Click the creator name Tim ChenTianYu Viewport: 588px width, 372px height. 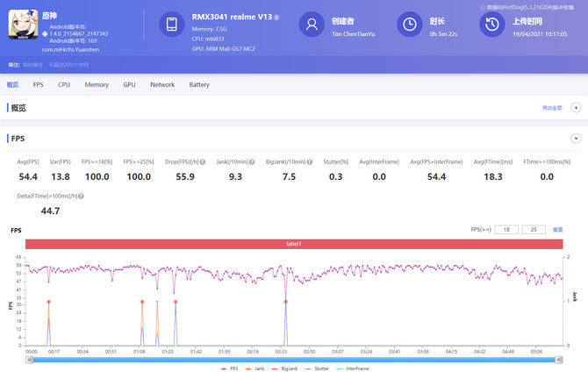click(x=354, y=34)
